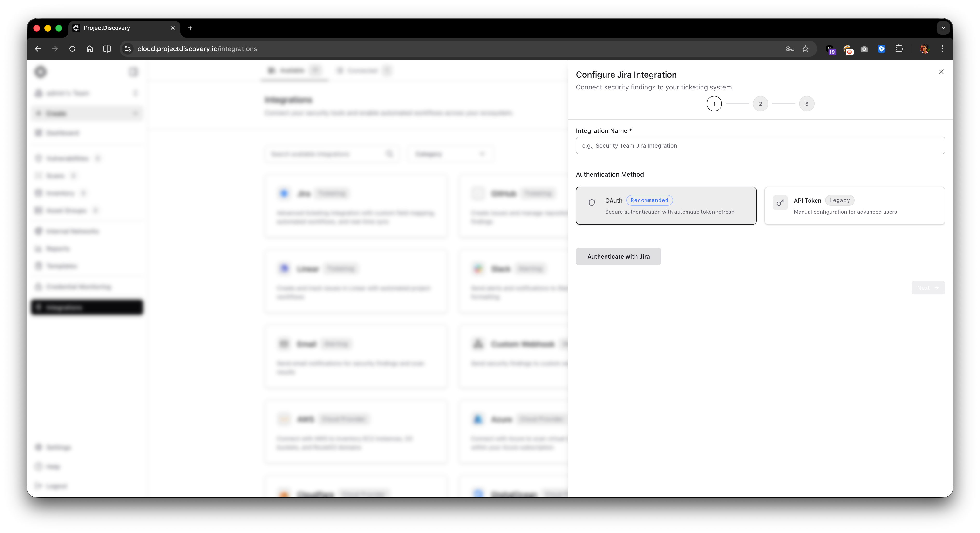
Task: Click Authenticate with Jira button
Action: tap(618, 256)
